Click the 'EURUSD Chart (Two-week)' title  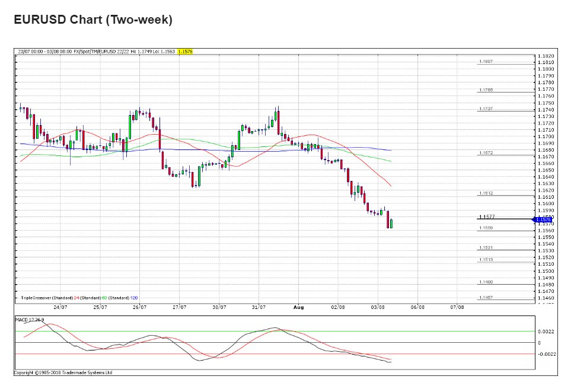pos(93,20)
